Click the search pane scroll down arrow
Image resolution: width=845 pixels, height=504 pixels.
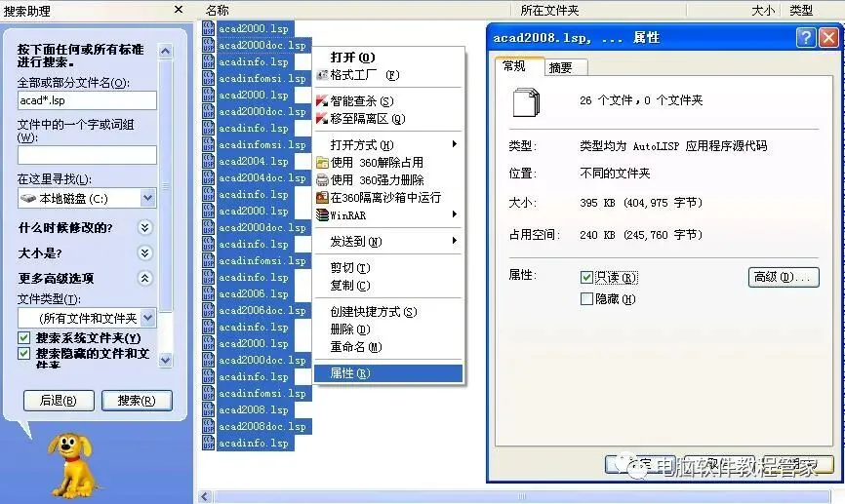click(166, 361)
